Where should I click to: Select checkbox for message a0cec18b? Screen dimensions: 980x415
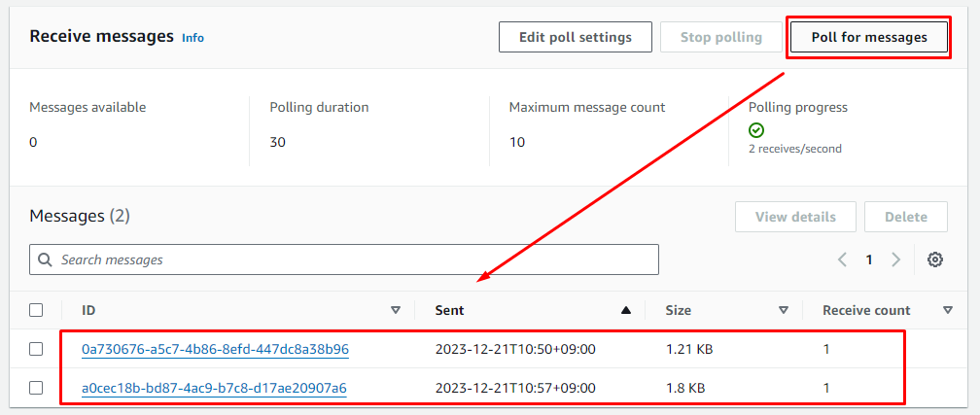point(36,388)
